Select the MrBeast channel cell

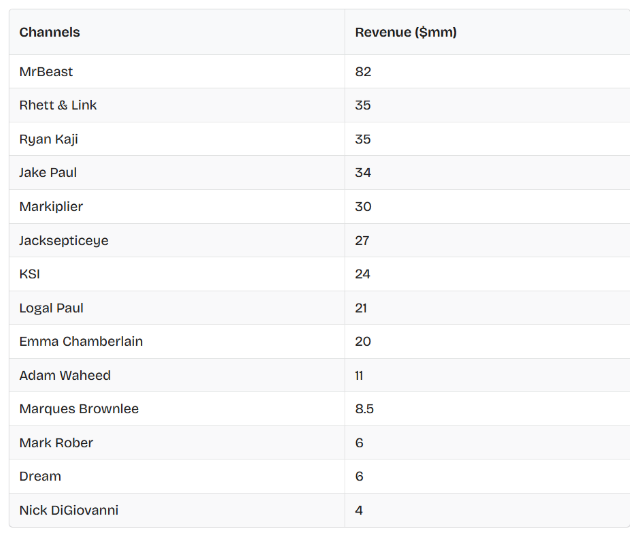(x=46, y=72)
